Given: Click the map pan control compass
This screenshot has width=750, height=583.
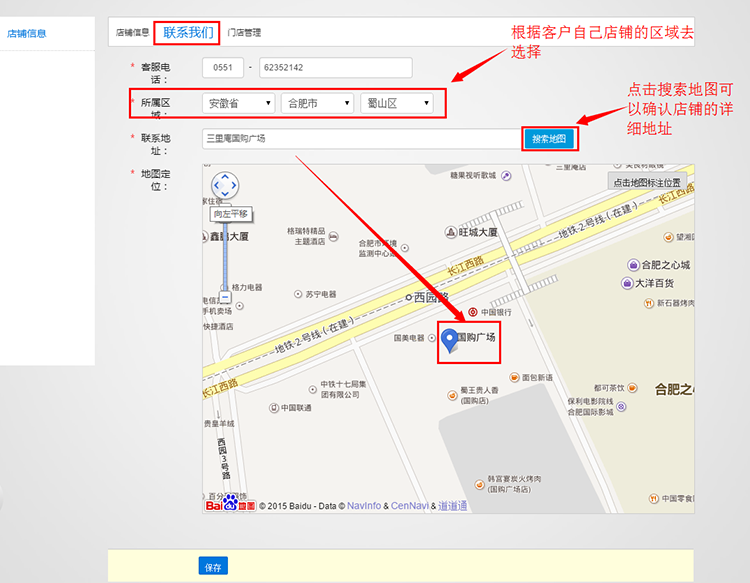Looking at the screenshot, I should [225, 185].
